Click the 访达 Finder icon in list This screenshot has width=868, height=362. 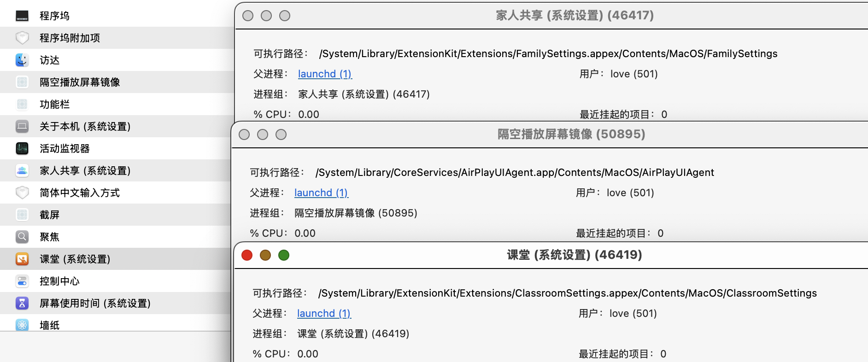pyautogui.click(x=22, y=60)
